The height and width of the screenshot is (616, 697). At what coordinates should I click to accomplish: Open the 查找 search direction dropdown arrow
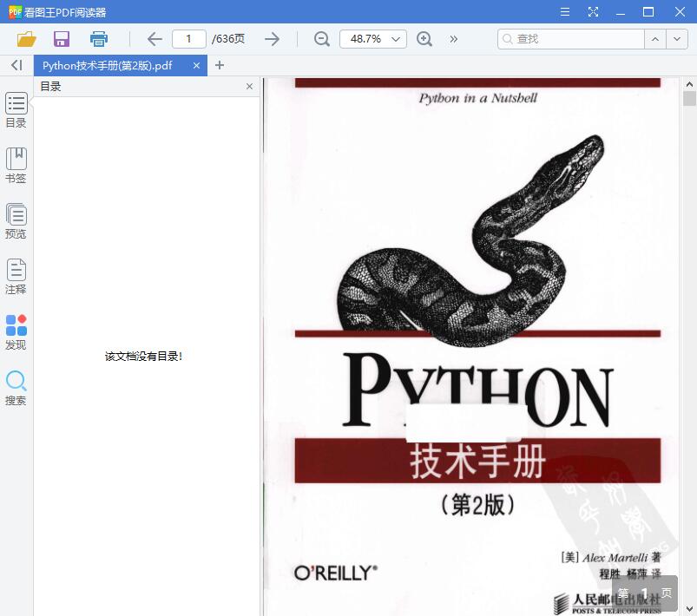(677, 39)
